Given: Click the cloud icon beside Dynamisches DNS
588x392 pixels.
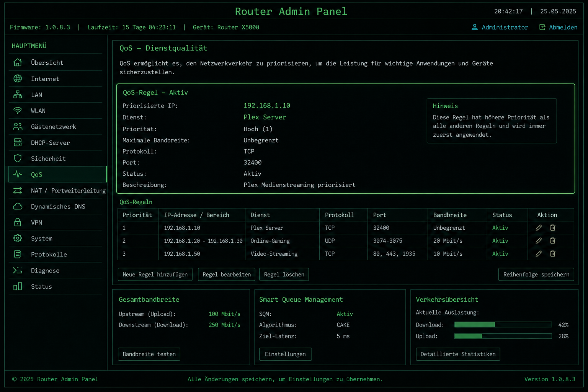Looking at the screenshot, I should tap(18, 206).
